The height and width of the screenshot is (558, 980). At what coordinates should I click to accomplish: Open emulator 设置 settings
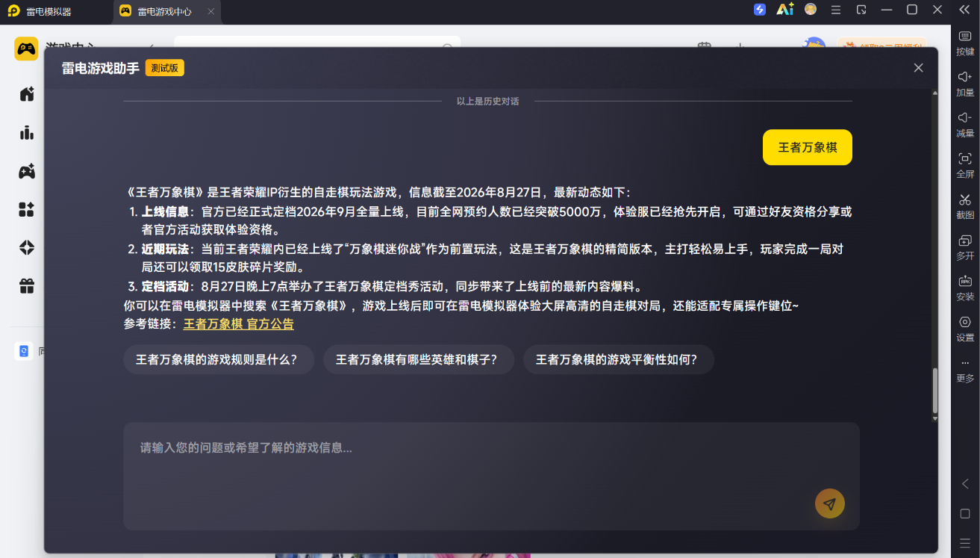click(965, 329)
